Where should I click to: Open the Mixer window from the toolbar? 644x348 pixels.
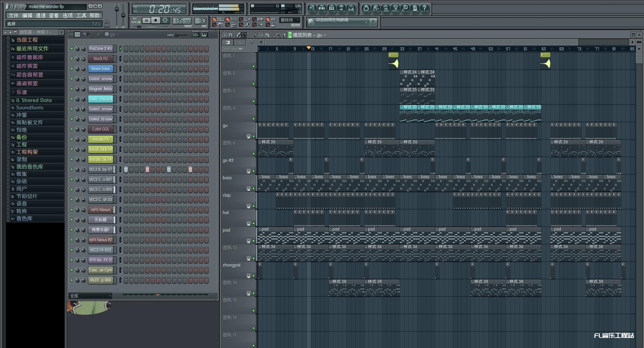click(x=351, y=9)
